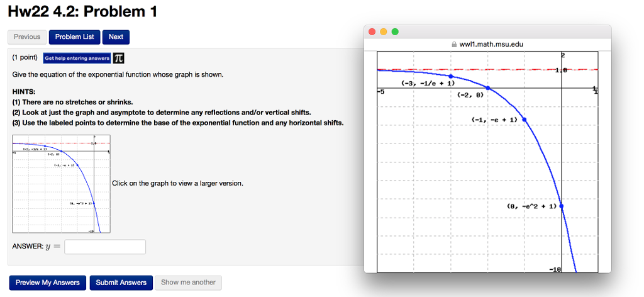The image size is (644, 297).
Task: Click Show me another button
Action: (x=188, y=283)
